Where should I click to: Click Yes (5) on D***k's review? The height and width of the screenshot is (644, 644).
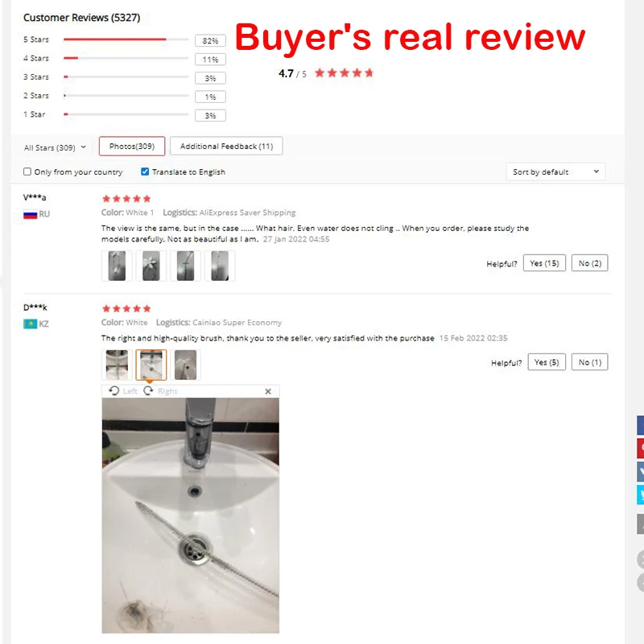(547, 362)
